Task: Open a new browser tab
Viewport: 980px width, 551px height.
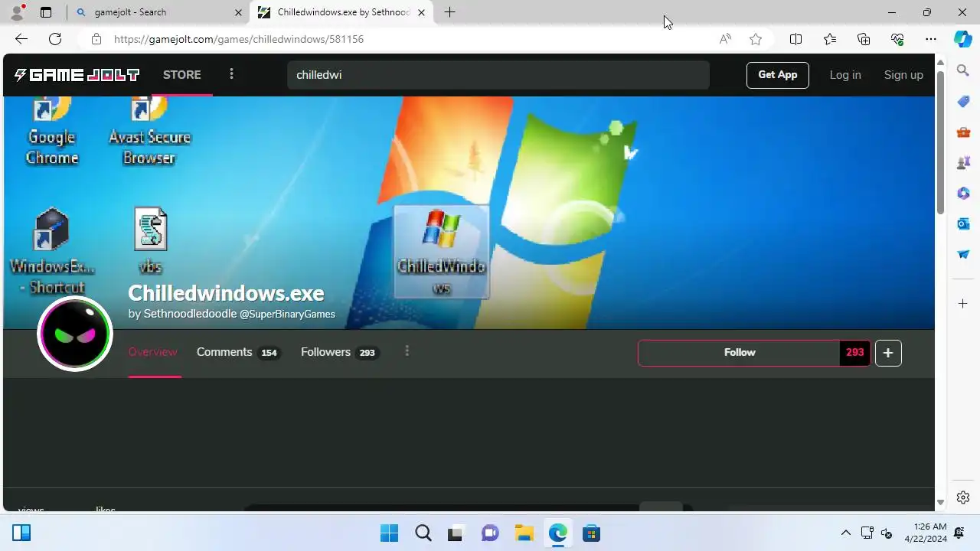Action: (x=450, y=12)
